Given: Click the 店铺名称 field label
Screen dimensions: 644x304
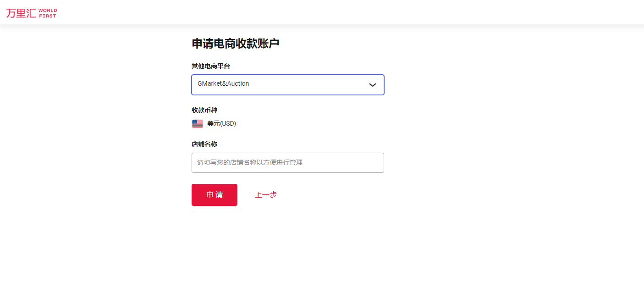Looking at the screenshot, I should click(x=204, y=144).
